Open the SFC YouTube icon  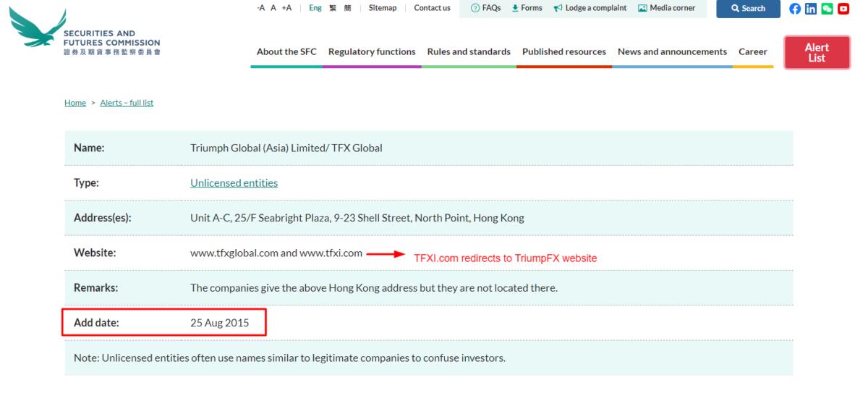tap(843, 9)
